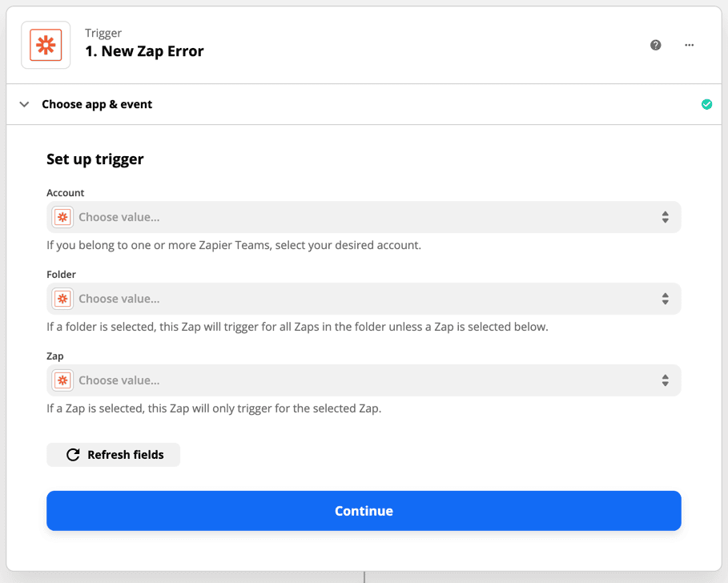This screenshot has height=583, width=728.
Task: Open the three-dot options menu for the trigger
Action: point(689,45)
